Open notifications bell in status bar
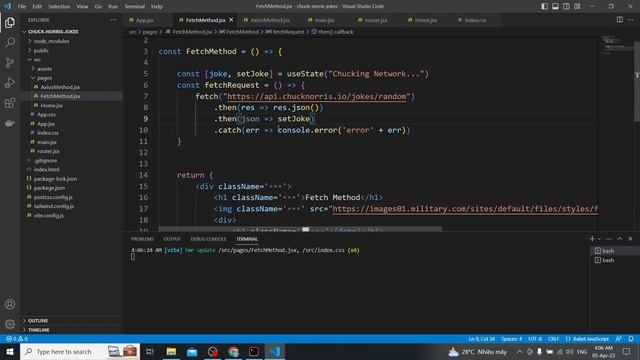This screenshot has width=640, height=360. (x=631, y=339)
